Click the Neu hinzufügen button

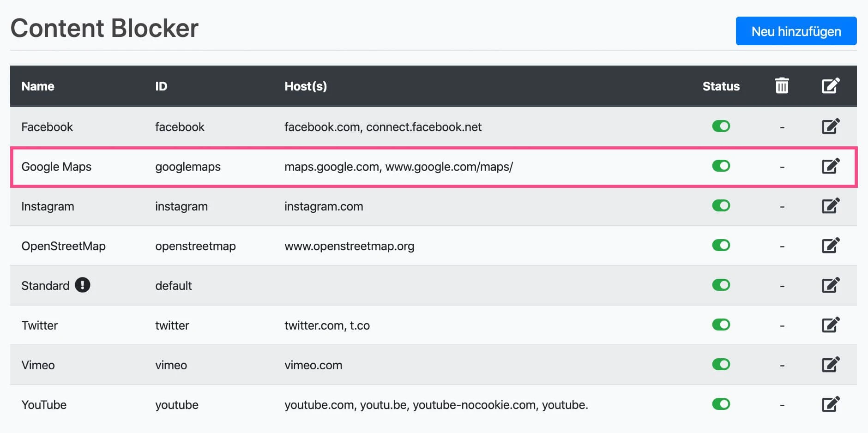tap(796, 31)
